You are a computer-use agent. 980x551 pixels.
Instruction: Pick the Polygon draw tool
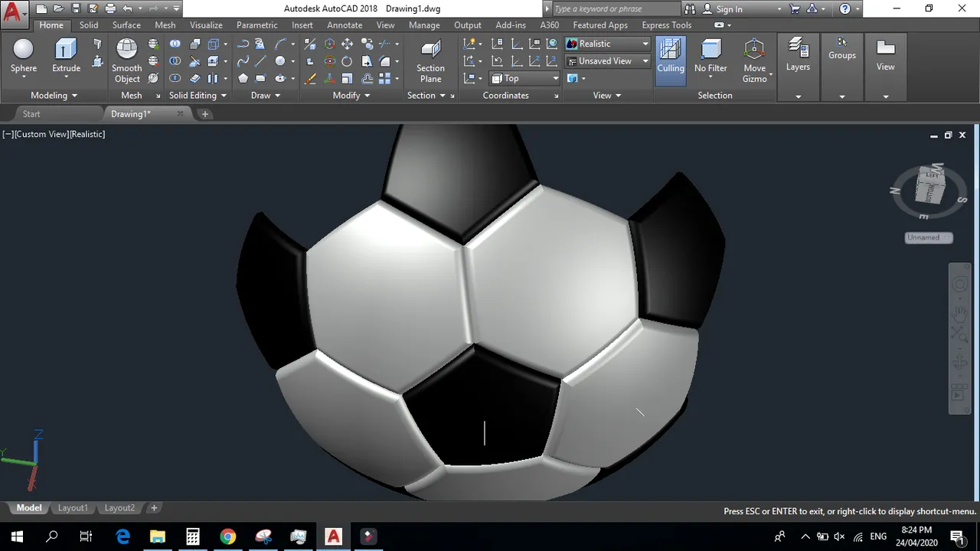[243, 78]
